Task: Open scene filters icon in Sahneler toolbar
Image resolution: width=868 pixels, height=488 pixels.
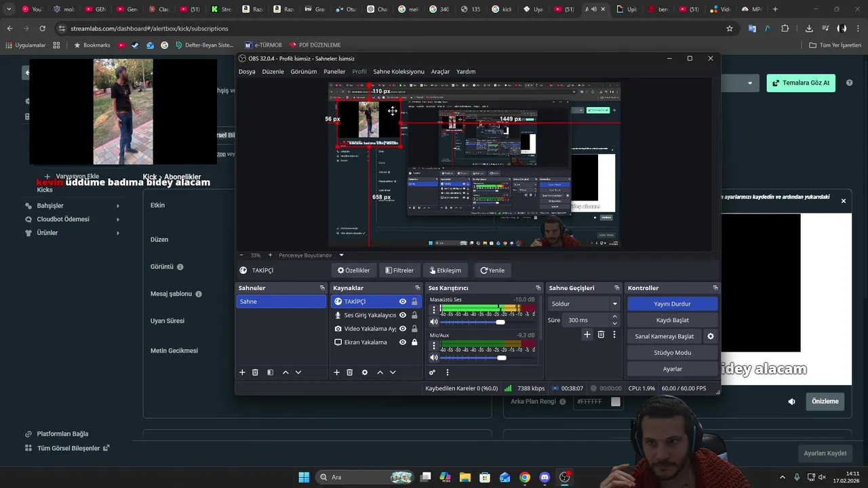Action: [x=270, y=372]
